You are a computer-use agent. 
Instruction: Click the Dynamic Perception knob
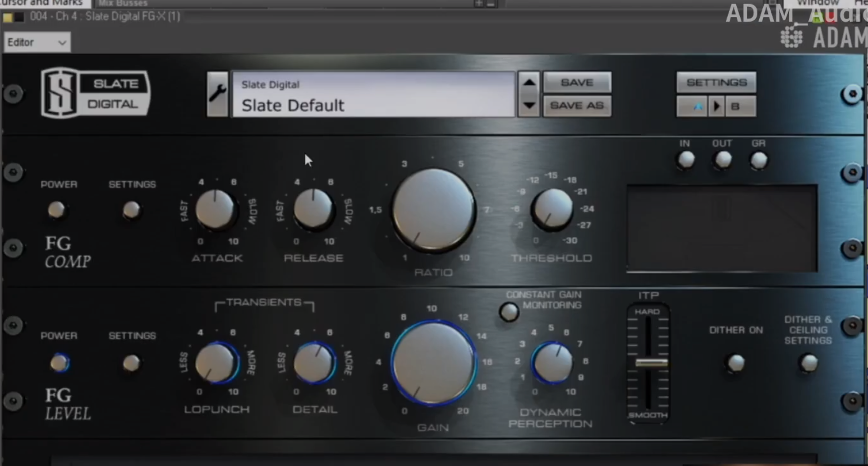click(x=552, y=363)
